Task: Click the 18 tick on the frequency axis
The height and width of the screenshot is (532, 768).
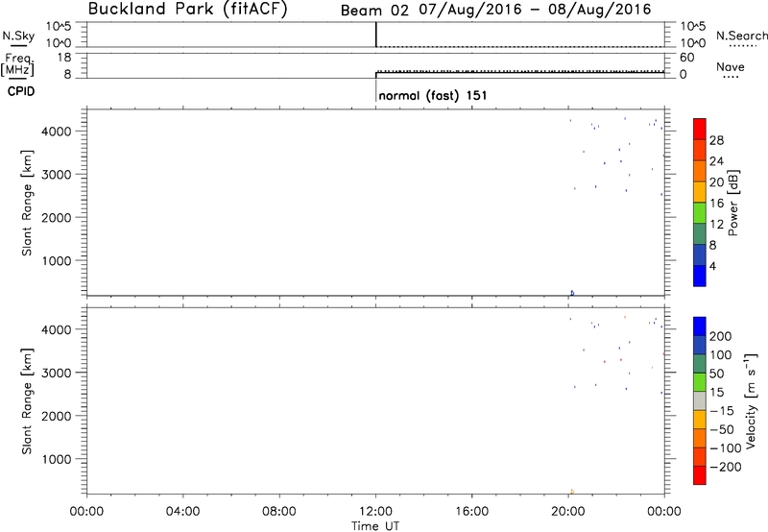Action: [x=64, y=58]
